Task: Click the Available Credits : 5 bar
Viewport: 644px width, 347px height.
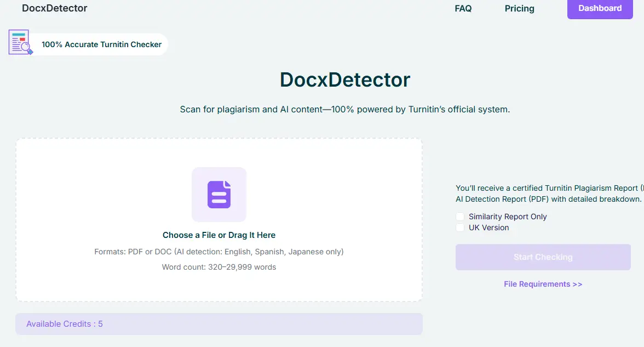Action: [219, 324]
